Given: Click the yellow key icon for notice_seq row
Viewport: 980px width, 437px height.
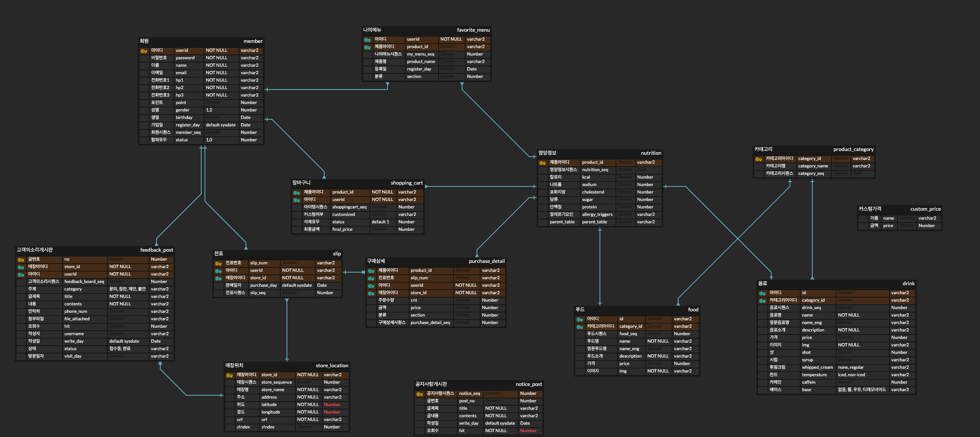Looking at the screenshot, I should click(x=420, y=394).
